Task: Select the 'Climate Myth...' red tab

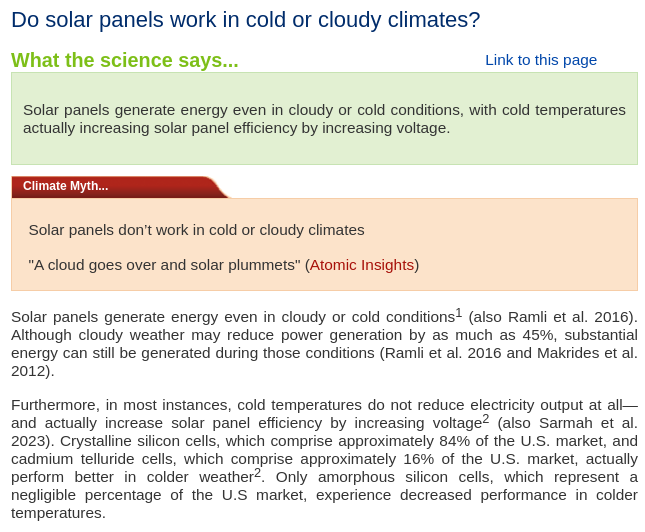Action: coord(65,186)
